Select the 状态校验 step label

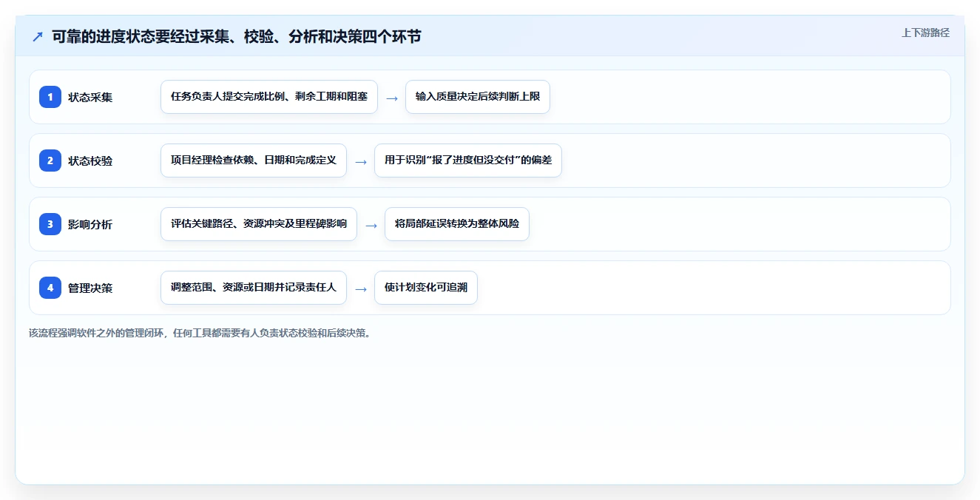(x=90, y=161)
